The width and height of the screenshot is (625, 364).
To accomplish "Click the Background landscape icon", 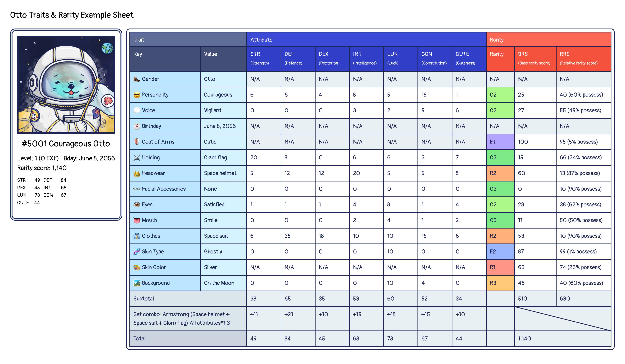I will point(137,283).
